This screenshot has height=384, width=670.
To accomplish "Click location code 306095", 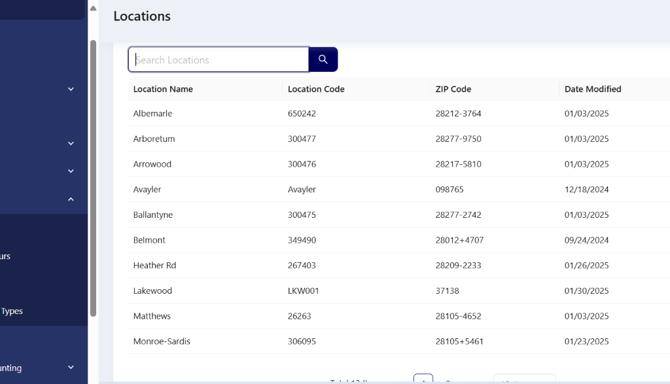I will pos(302,341).
